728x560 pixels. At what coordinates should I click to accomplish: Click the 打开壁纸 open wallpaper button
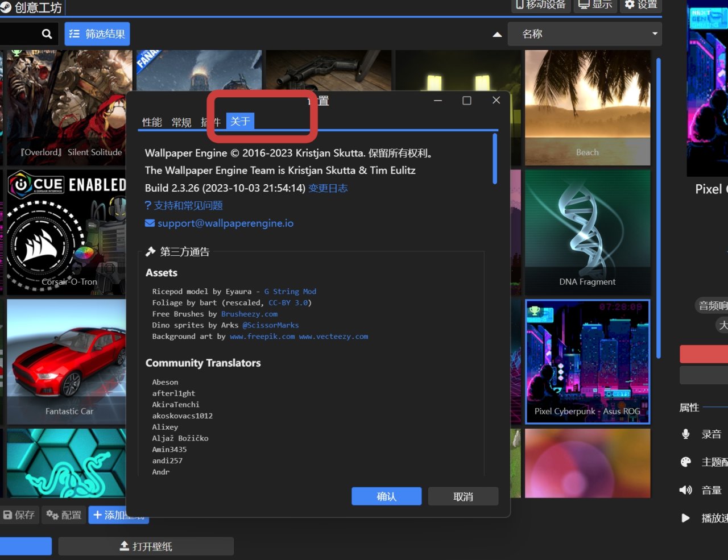(146, 546)
